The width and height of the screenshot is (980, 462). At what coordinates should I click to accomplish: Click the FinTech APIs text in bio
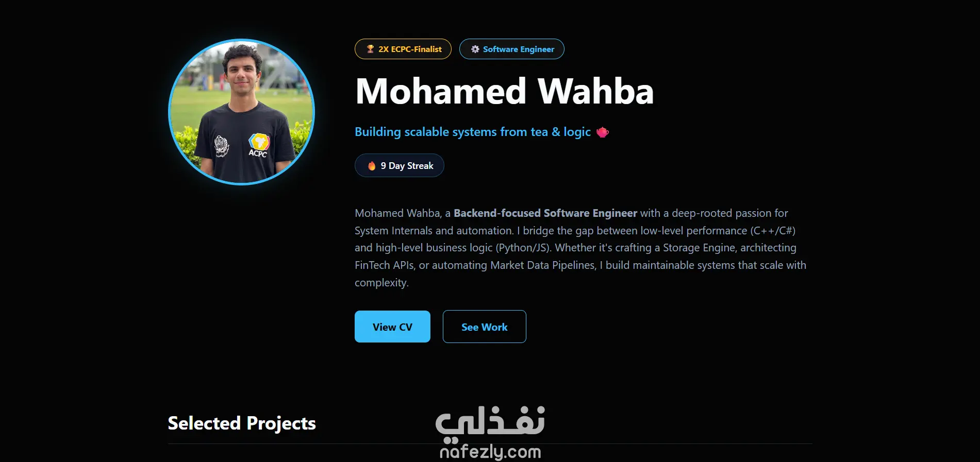[385, 265]
